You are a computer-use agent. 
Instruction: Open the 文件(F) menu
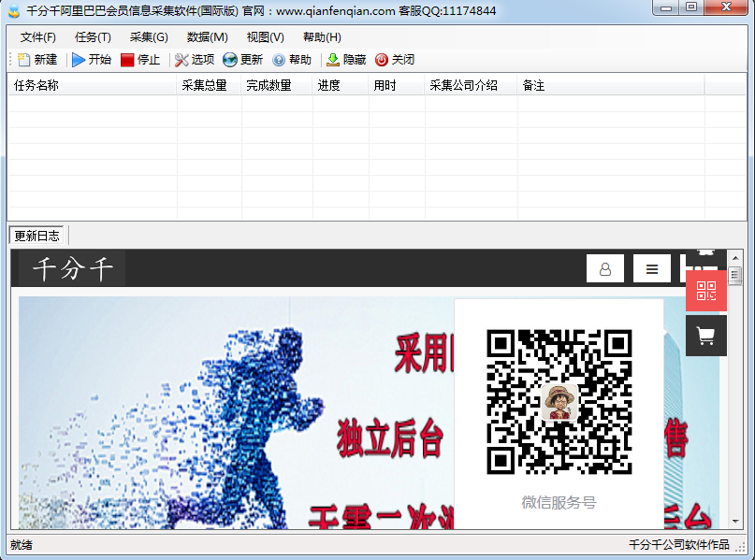coord(38,37)
